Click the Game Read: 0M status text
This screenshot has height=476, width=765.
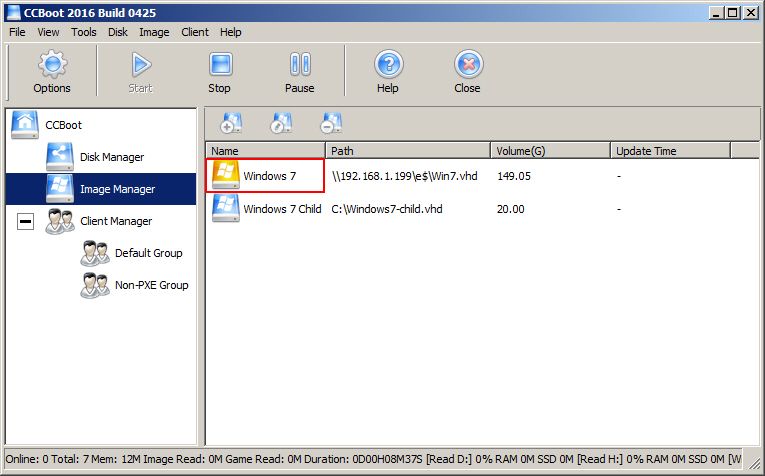pos(261,459)
